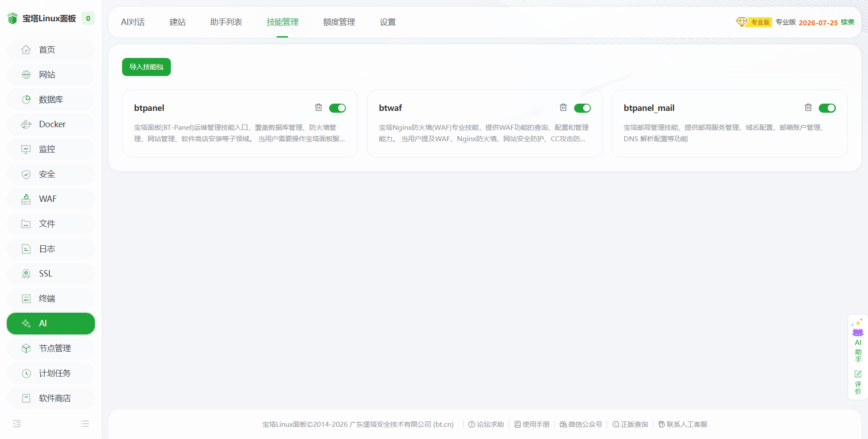Open the 终端 terminal sidebar entry
Screen dimensions: 868x439
pos(51,299)
